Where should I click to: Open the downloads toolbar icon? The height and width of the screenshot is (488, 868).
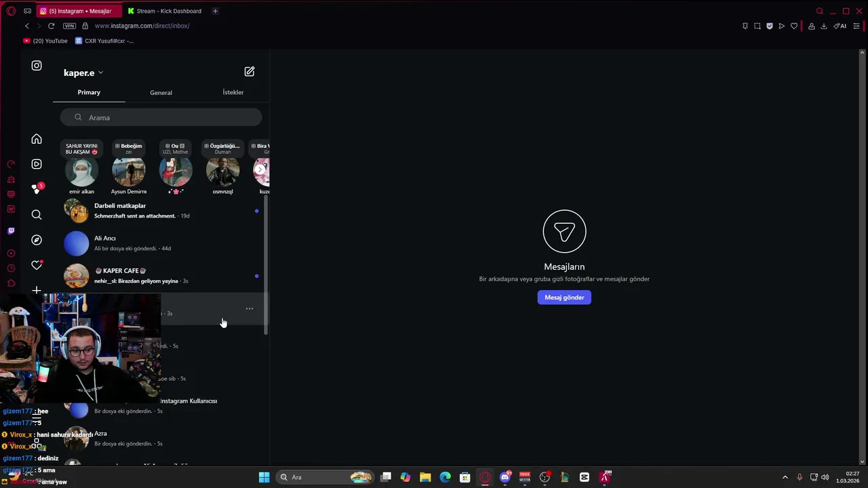coord(824,26)
